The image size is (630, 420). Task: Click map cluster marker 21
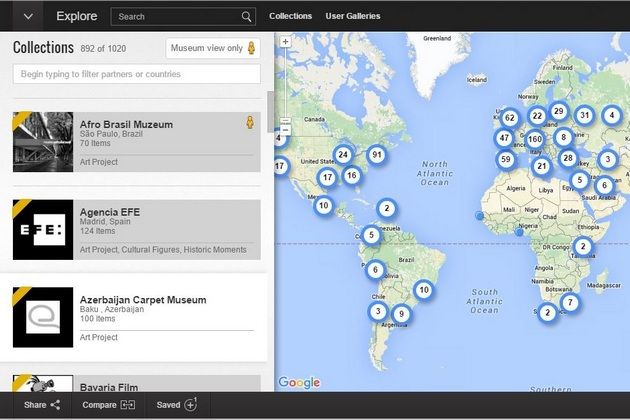542,166
